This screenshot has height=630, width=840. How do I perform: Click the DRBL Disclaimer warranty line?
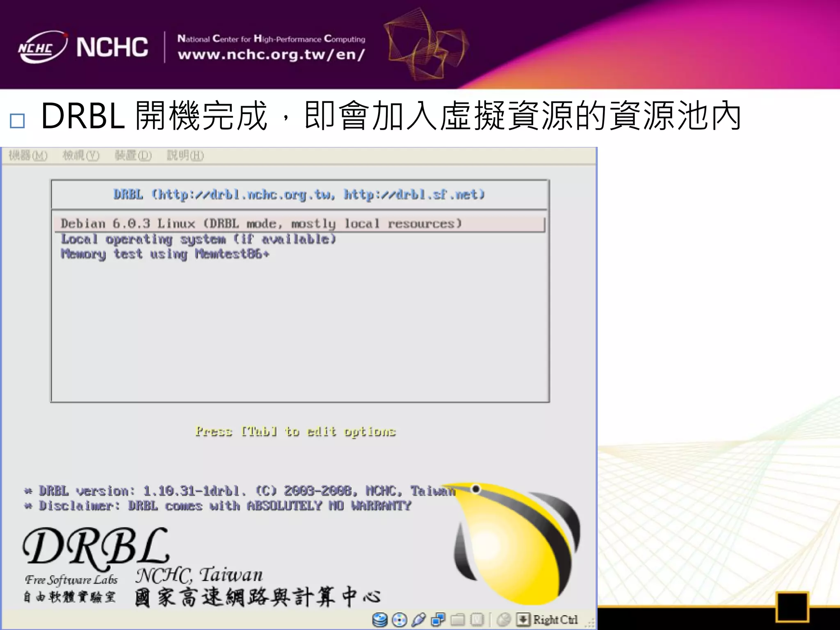(217, 506)
